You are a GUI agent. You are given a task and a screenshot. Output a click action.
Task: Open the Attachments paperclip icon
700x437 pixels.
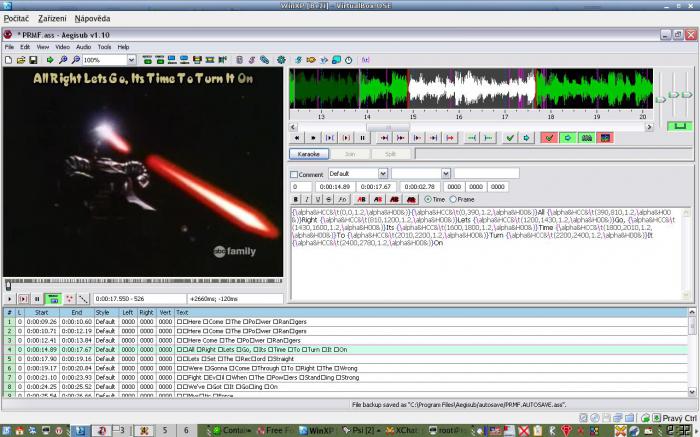265,60
